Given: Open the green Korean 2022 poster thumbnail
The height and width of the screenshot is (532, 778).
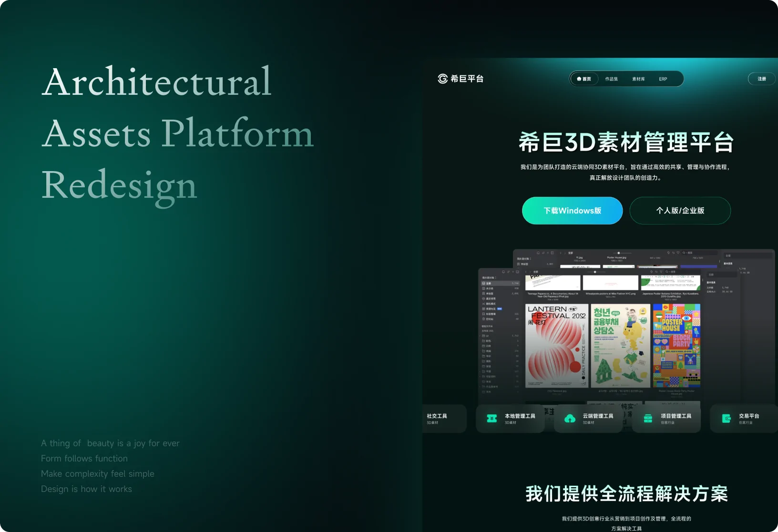Looking at the screenshot, I should click(621, 346).
